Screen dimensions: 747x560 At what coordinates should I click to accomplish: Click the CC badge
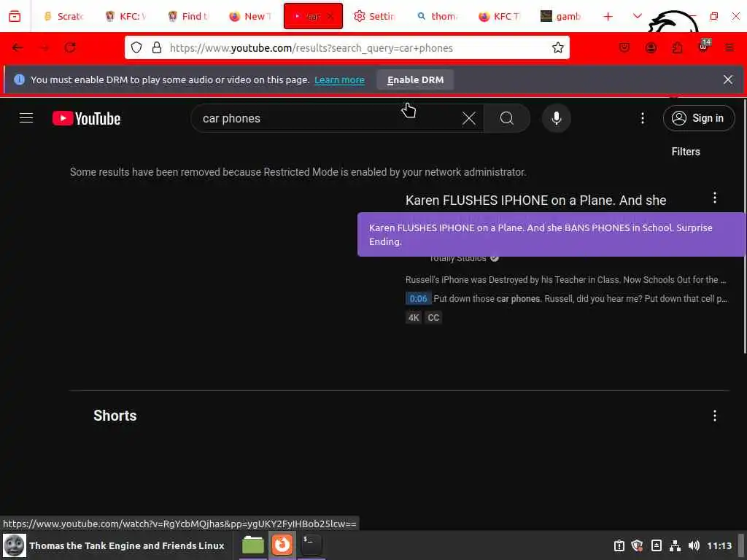click(433, 318)
